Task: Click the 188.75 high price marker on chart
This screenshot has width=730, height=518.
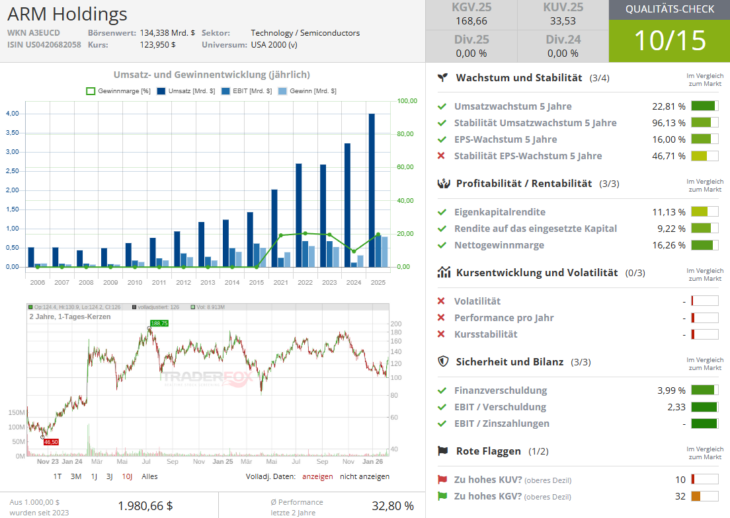Action: (x=159, y=323)
